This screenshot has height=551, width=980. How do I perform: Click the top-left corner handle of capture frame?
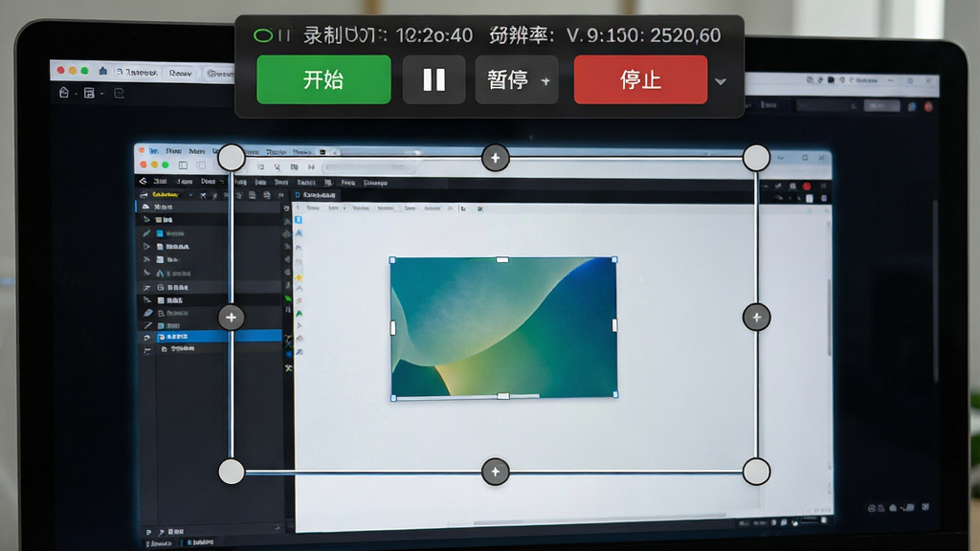(x=232, y=158)
